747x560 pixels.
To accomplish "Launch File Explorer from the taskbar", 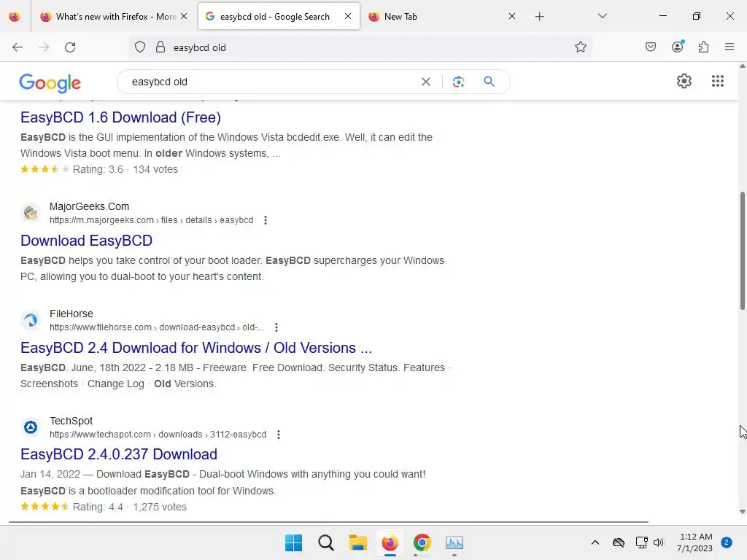I will tap(357, 542).
